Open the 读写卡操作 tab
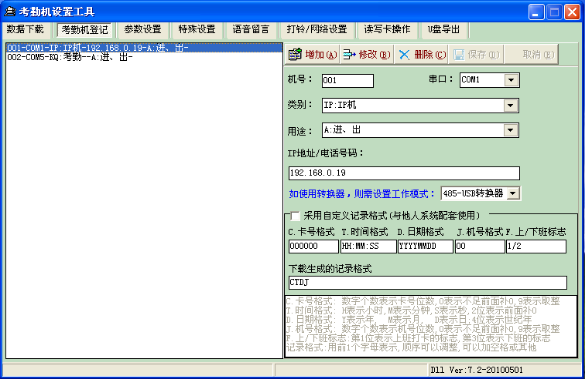The image size is (585, 379). pyautogui.click(x=387, y=29)
